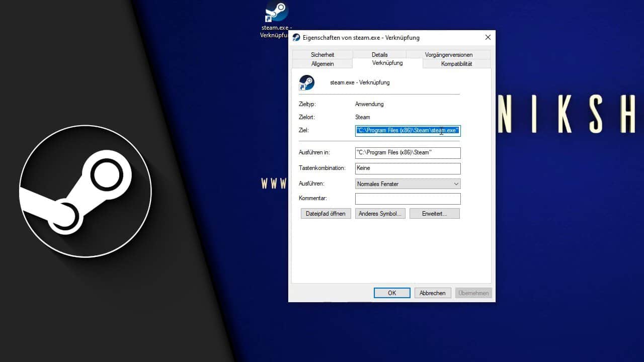Select the Verknüpfung tab
This screenshot has height=362, width=644.
point(387,63)
